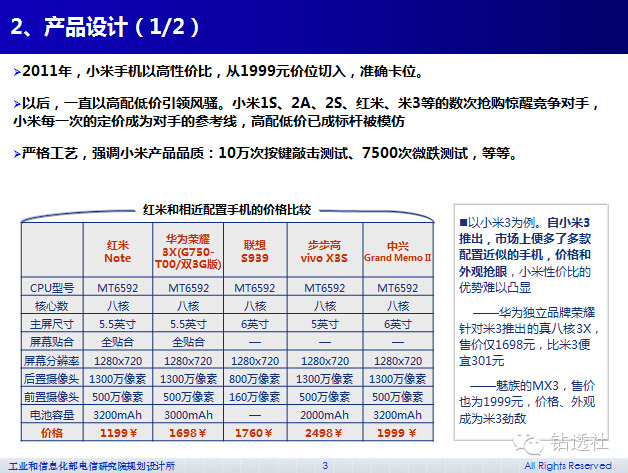Click the 主屏尺寸 row label

tap(52, 324)
